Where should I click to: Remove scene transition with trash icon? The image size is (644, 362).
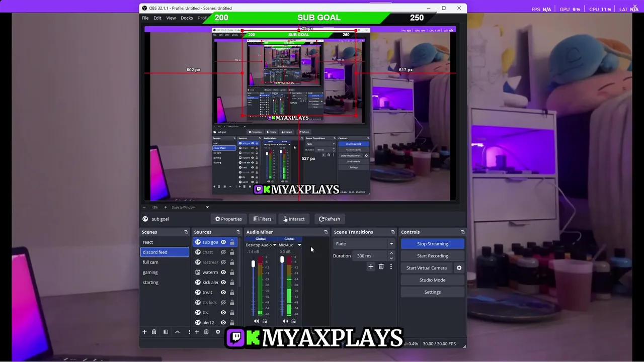coord(381,266)
